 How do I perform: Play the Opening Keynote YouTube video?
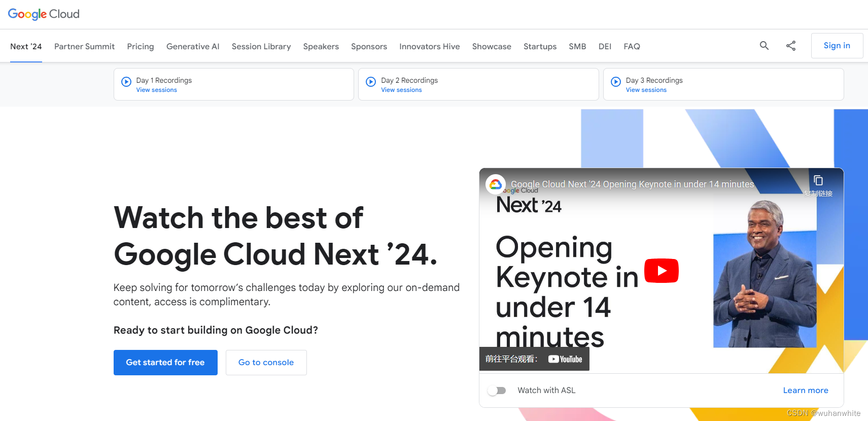(662, 271)
